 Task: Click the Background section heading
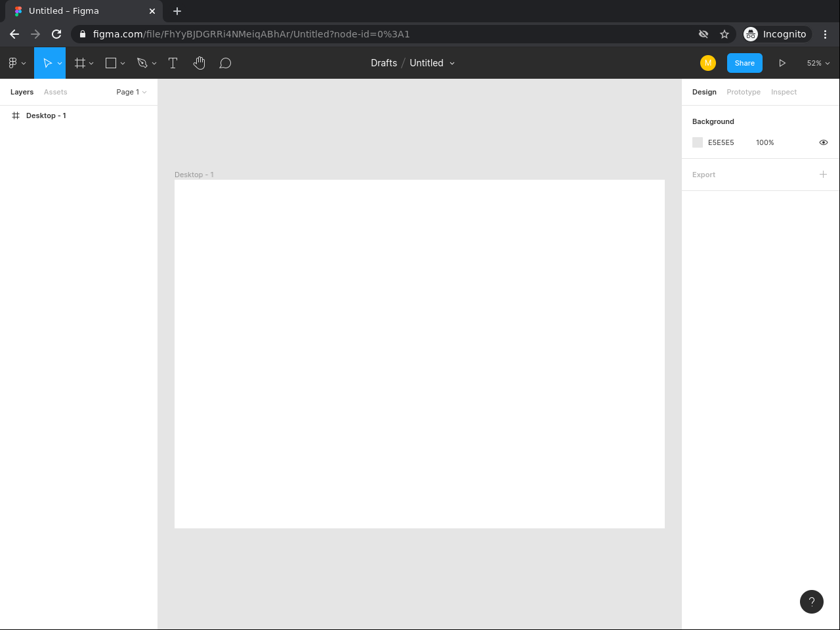pyautogui.click(x=713, y=121)
